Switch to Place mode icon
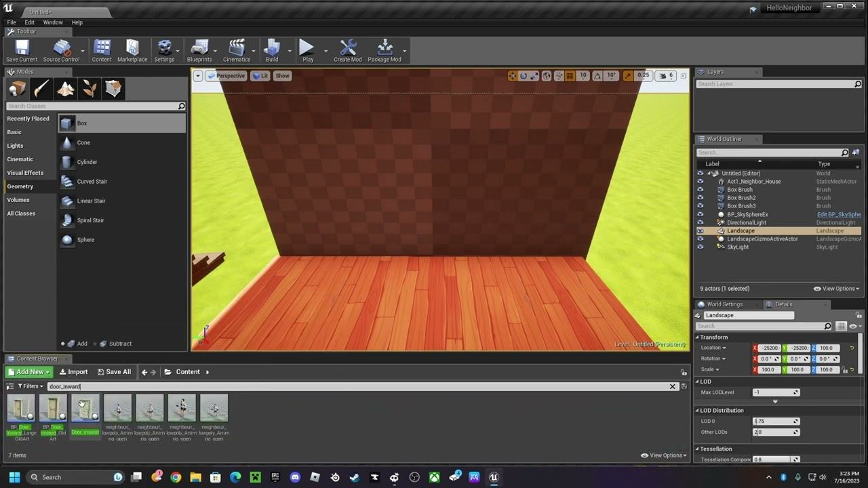 pos(18,89)
